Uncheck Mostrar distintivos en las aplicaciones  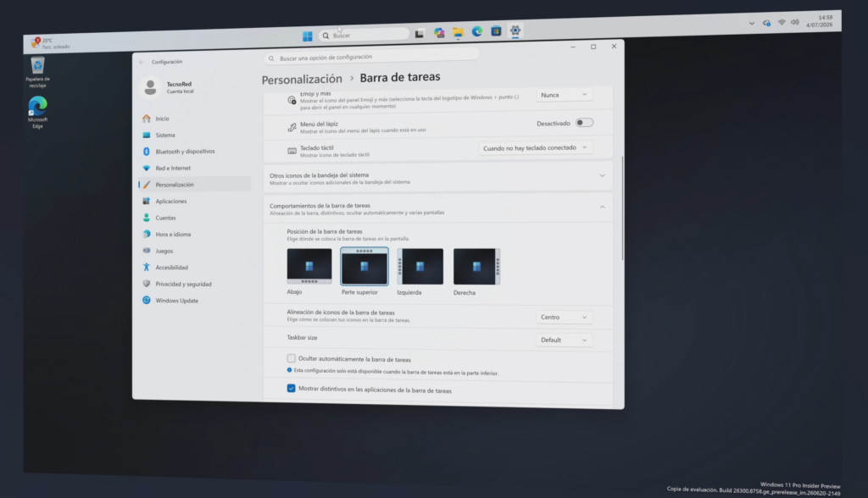[x=292, y=389]
